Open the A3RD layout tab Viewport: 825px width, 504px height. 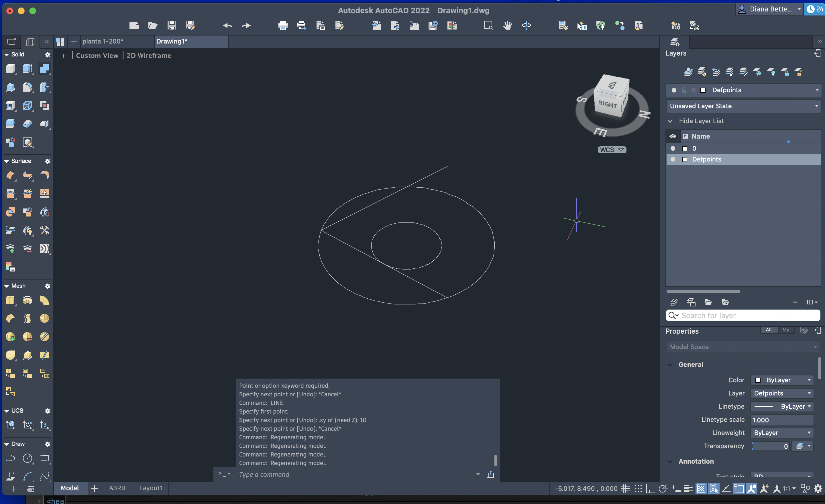[x=117, y=488]
